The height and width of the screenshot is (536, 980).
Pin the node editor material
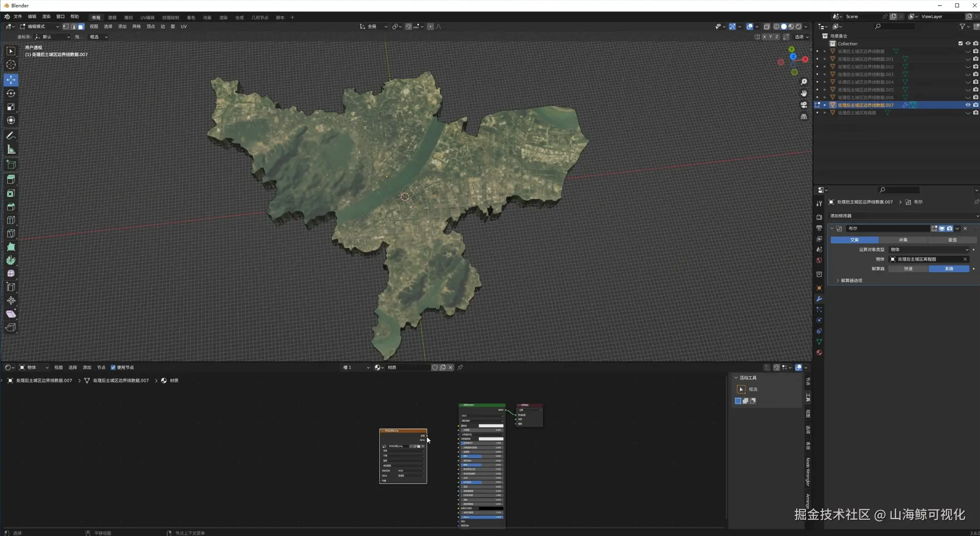pos(460,368)
